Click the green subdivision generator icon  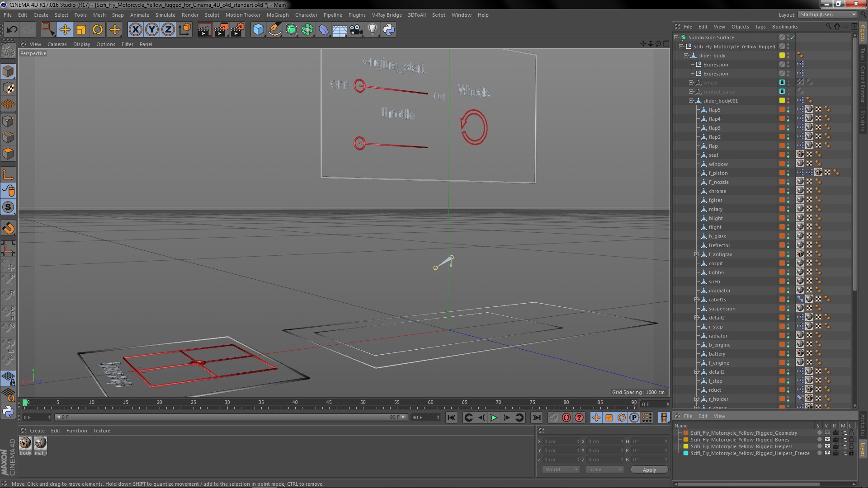pyautogui.click(x=291, y=30)
